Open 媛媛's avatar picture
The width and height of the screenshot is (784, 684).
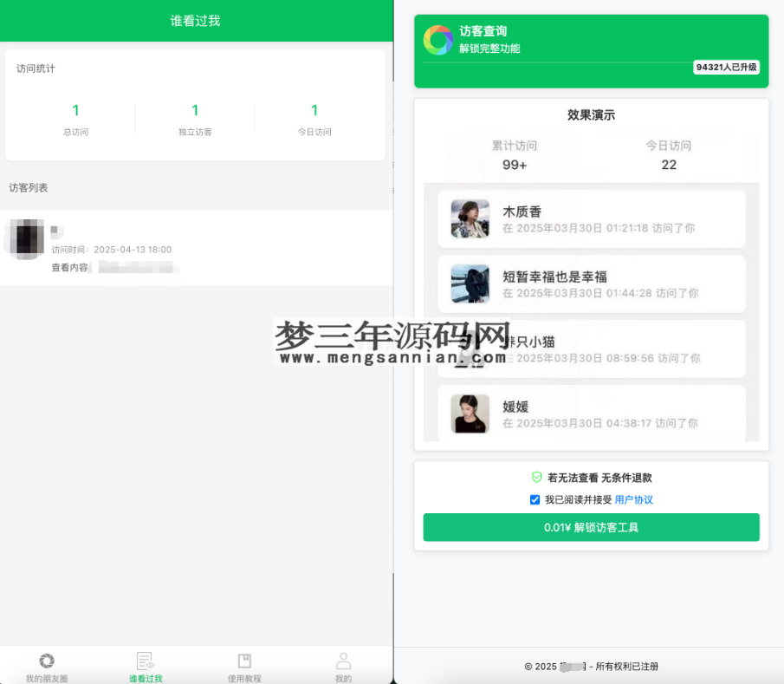470,414
